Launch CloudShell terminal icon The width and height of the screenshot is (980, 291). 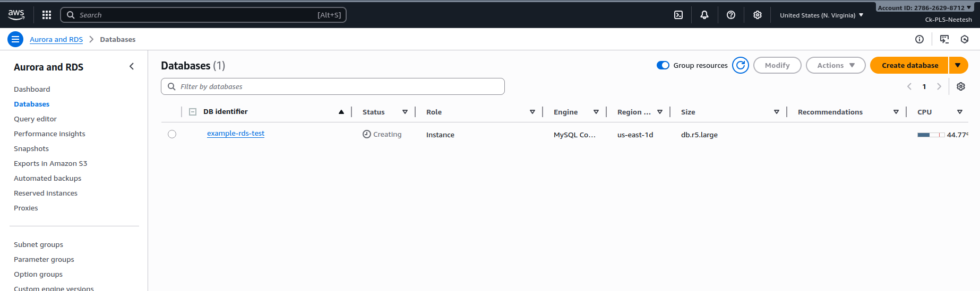tap(678, 15)
